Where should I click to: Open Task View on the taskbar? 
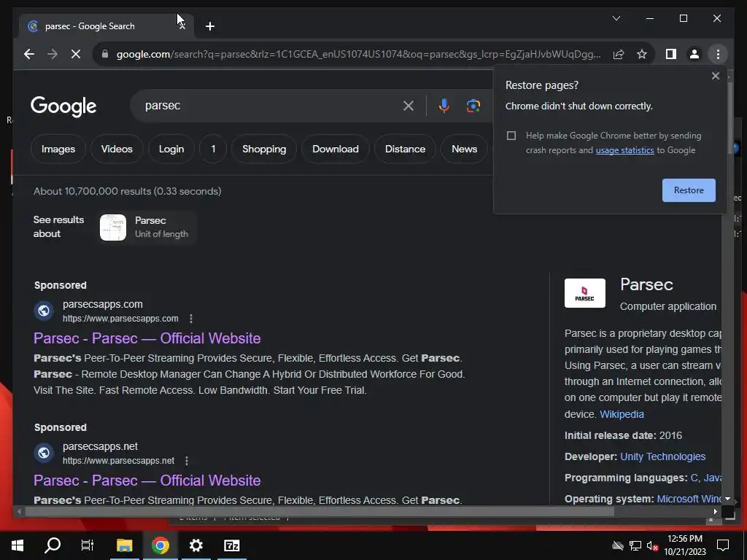(88, 545)
